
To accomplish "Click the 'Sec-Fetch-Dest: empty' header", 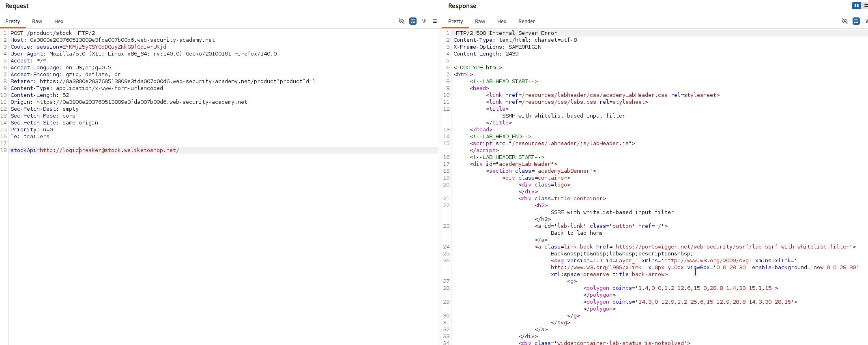I will click(45, 109).
